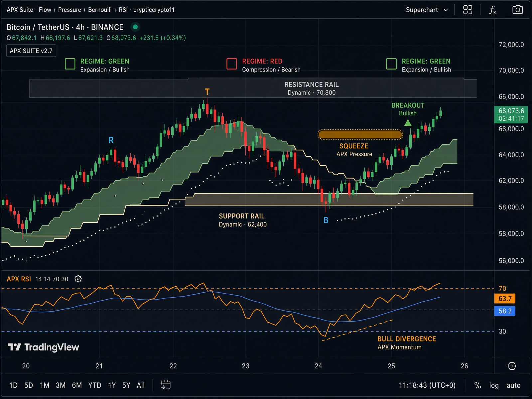Click the RSI 30 level axis label
The image size is (532, 399).
502,332
